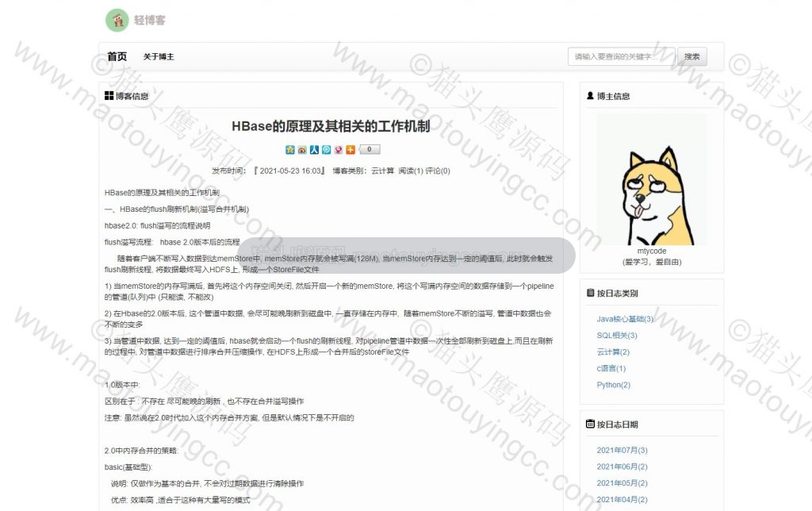Click the 按日志类别 heading text
Viewport: 812px width, 511px height.
(617, 294)
